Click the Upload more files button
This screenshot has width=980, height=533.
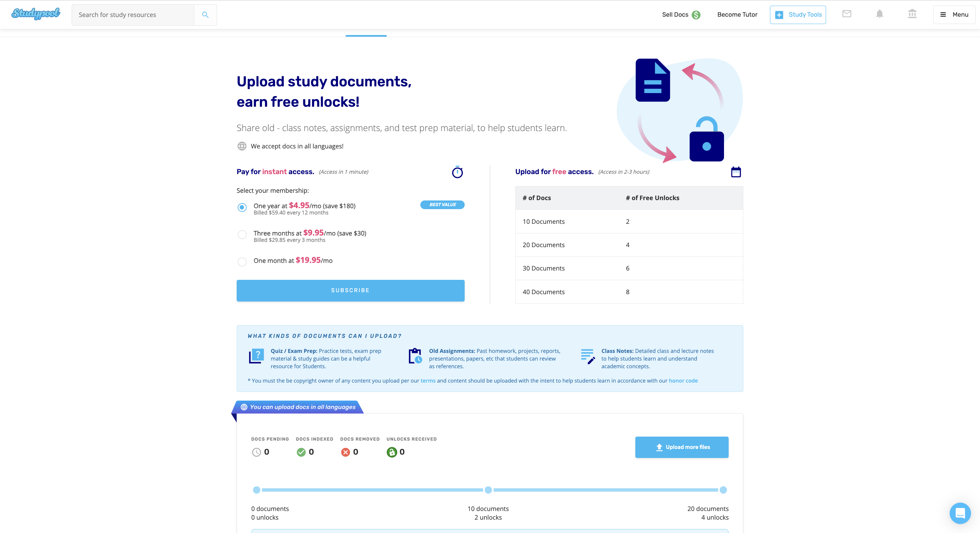(682, 447)
